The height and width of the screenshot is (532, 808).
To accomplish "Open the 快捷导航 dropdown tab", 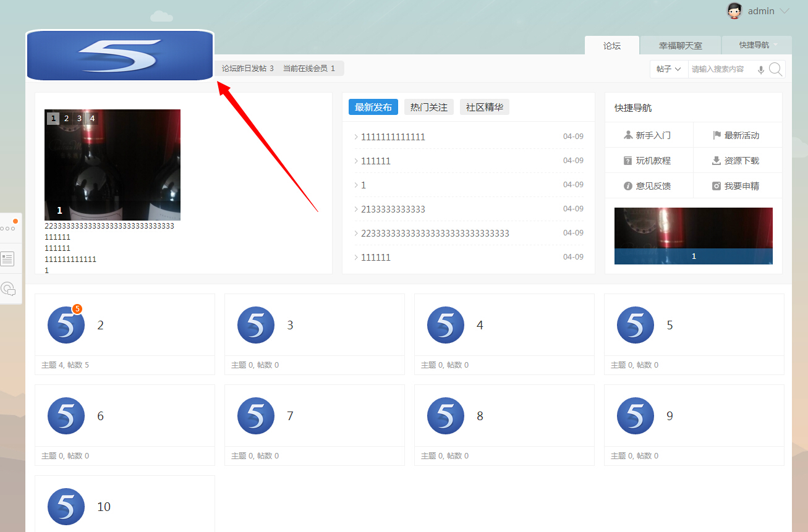I will [x=757, y=45].
